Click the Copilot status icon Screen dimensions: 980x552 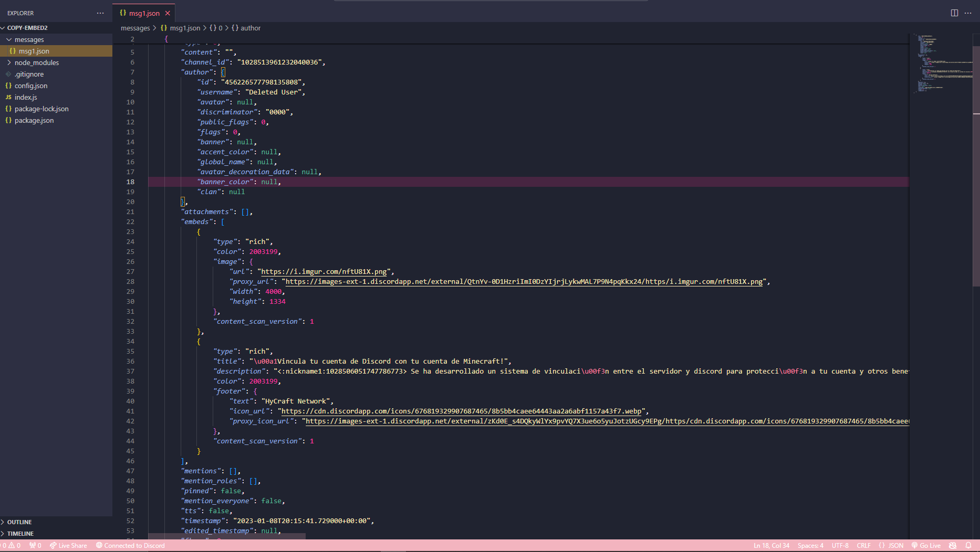click(953, 546)
